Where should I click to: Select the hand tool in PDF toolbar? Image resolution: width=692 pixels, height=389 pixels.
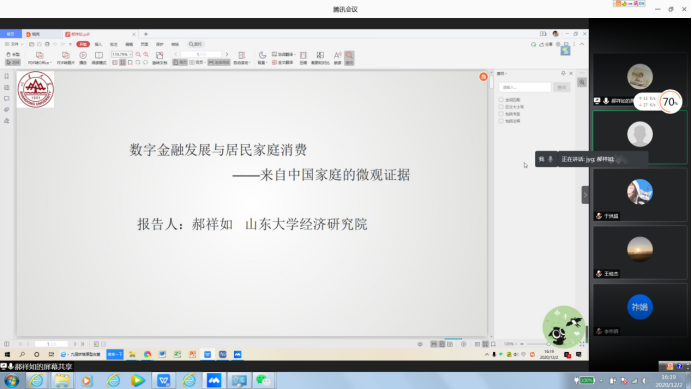[13, 54]
